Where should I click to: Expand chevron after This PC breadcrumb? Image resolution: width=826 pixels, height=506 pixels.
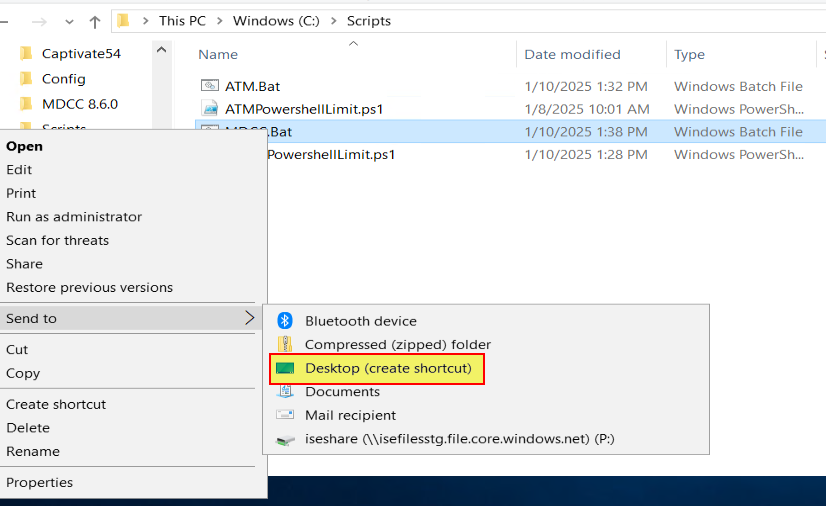pos(220,21)
